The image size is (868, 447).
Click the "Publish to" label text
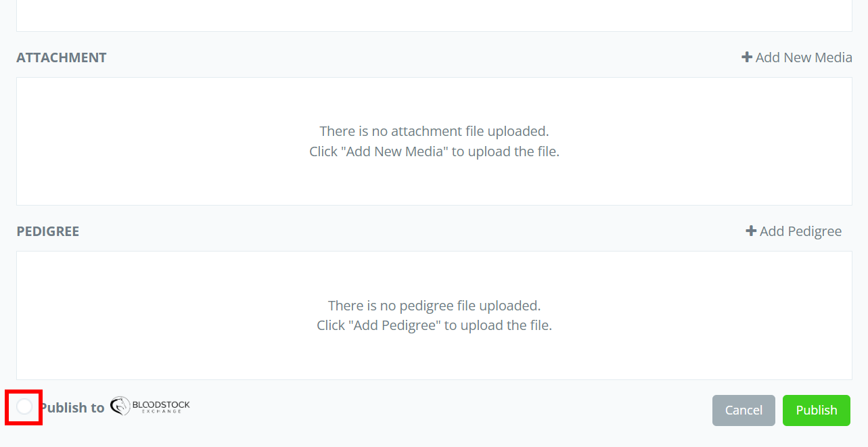click(72, 408)
